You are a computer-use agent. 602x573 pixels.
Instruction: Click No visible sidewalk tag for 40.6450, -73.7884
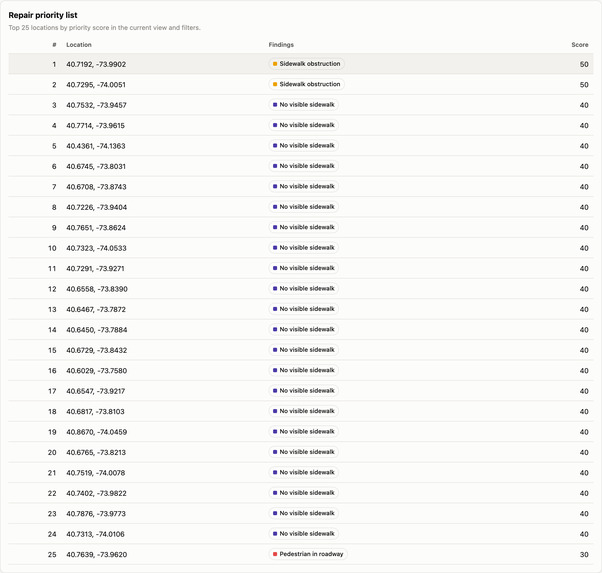[x=303, y=329]
